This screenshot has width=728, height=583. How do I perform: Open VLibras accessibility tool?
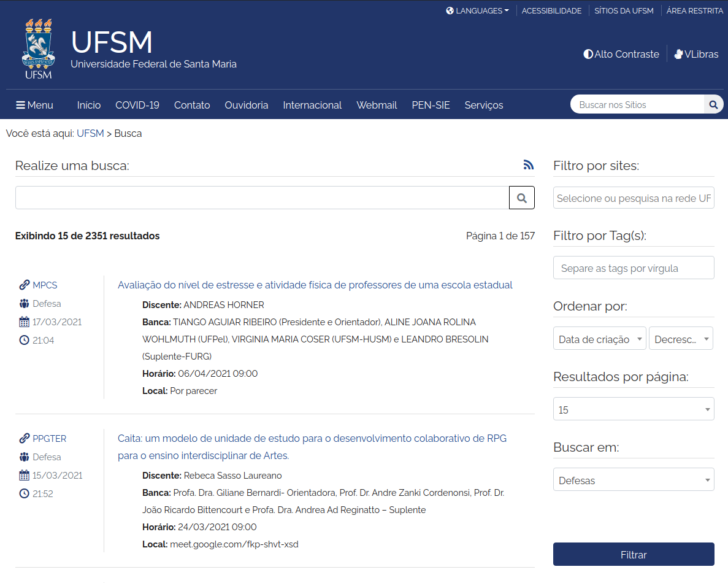(696, 54)
